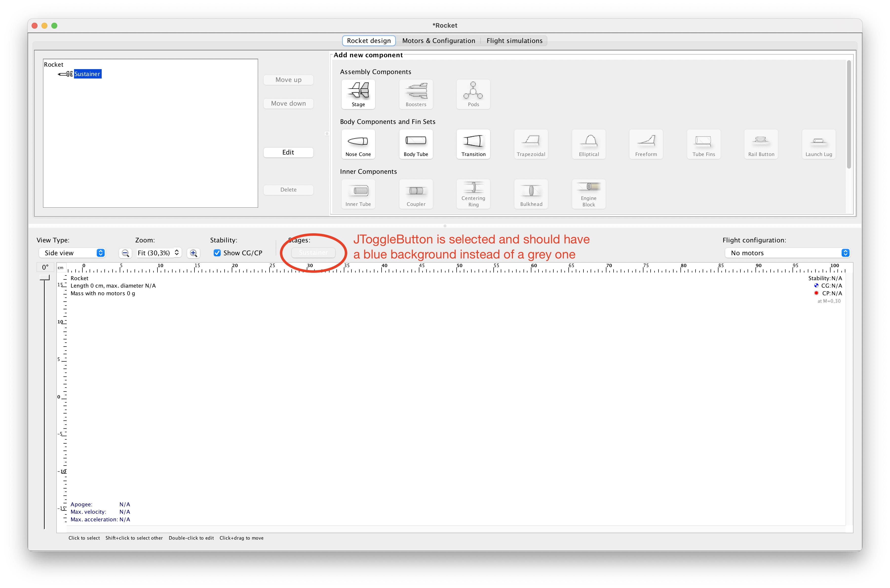Zoom in with the plus magnifier
Screen dimensions: 890x588
click(x=193, y=253)
